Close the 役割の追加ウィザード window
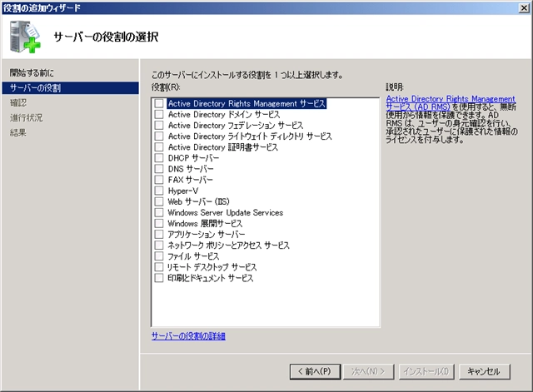Screen dimensions: 533x392 point(525,8)
